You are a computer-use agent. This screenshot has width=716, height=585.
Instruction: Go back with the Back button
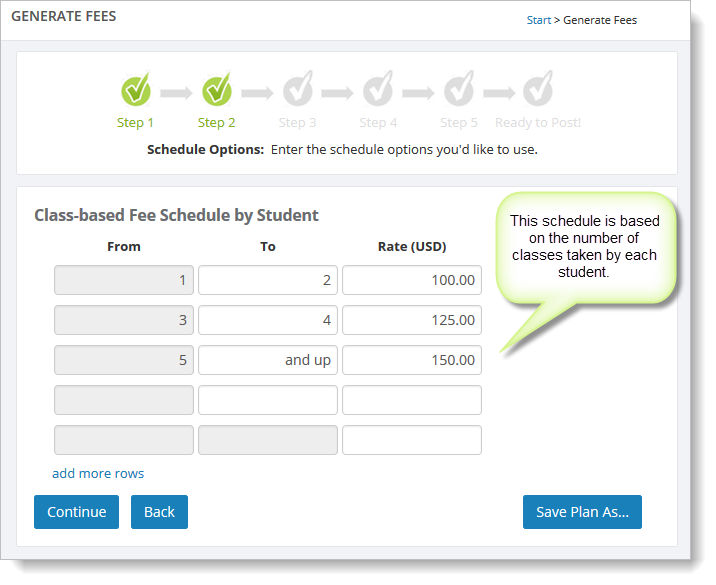(159, 512)
